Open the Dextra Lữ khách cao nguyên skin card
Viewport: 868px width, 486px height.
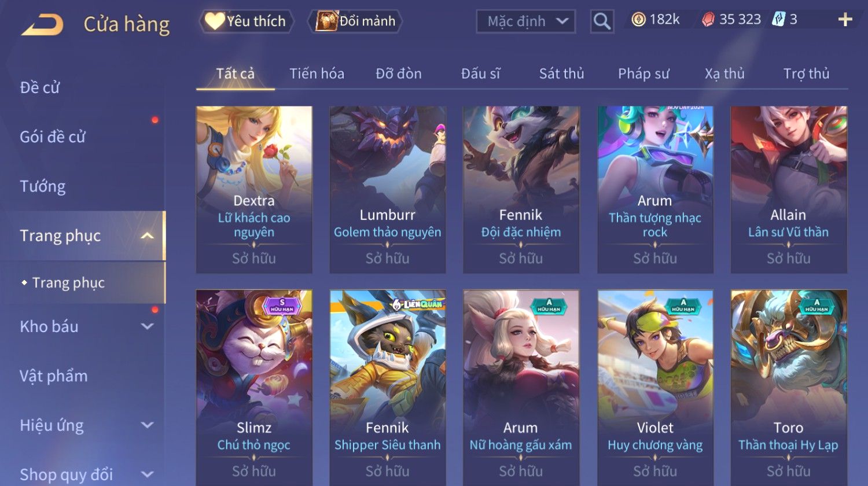click(x=254, y=189)
